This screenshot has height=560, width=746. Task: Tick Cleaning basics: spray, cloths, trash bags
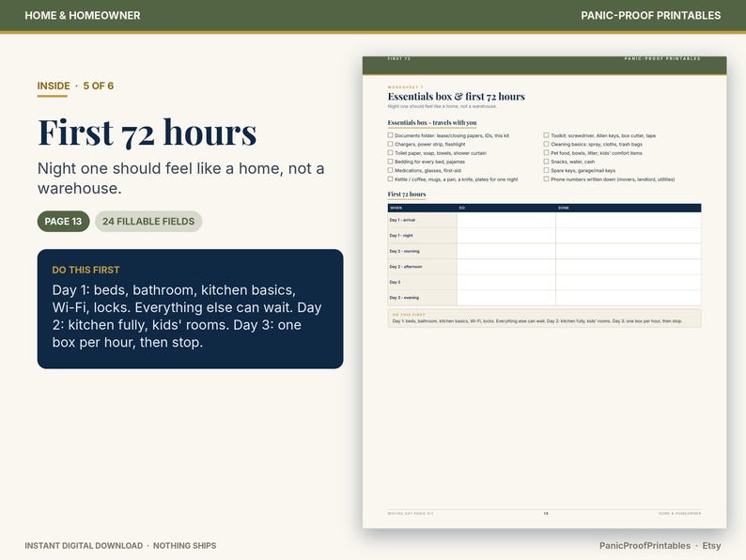(546, 144)
